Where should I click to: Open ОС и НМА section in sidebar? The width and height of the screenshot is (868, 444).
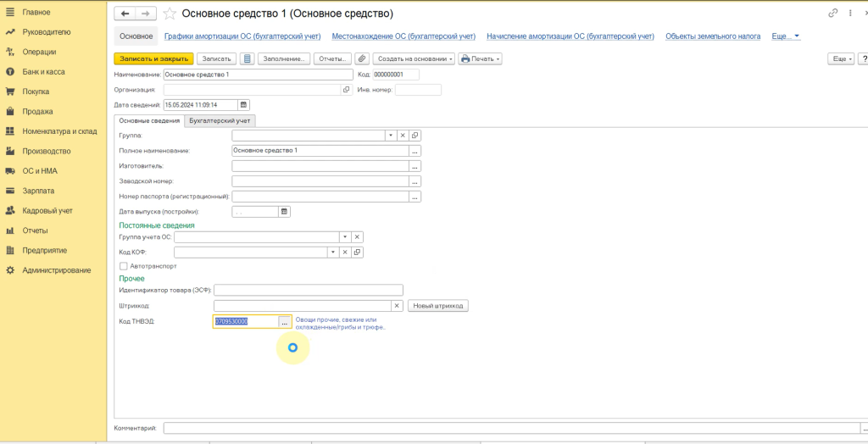(40, 171)
